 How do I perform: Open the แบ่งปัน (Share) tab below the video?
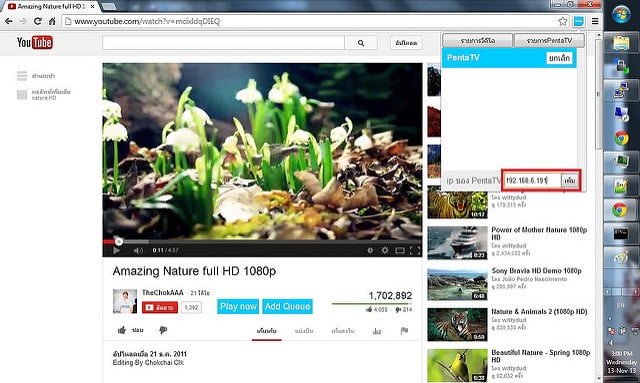coord(304,331)
